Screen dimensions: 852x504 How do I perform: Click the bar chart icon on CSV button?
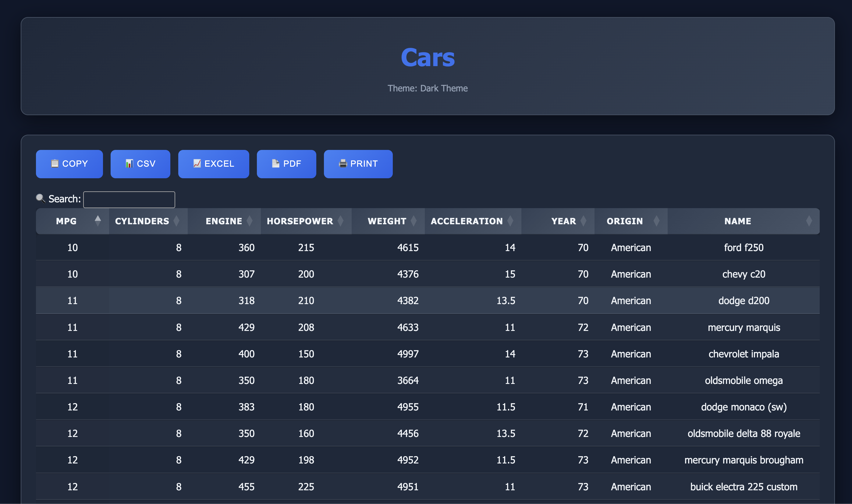(x=129, y=163)
